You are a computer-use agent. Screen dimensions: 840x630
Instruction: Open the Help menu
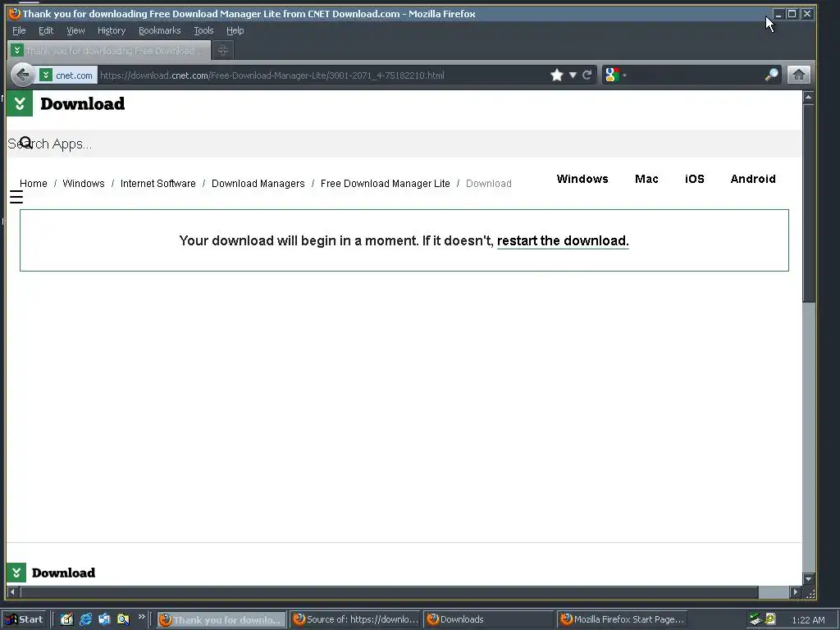pos(235,30)
